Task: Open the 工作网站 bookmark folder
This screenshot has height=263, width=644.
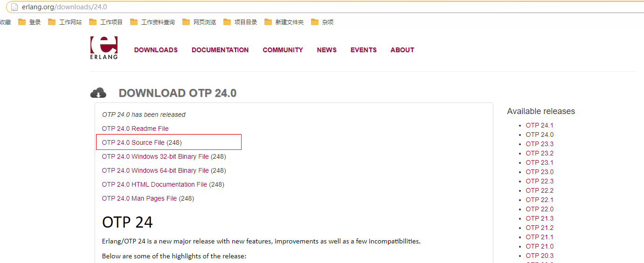Action: point(65,22)
